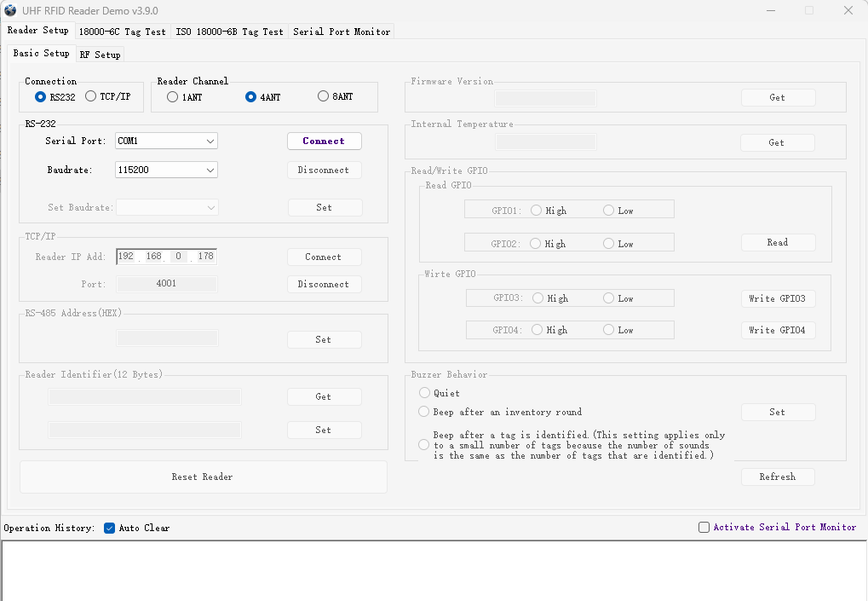The height and width of the screenshot is (601, 868).
Task: Minimize the UHF RFID Reader Demo window
Action: [771, 10]
